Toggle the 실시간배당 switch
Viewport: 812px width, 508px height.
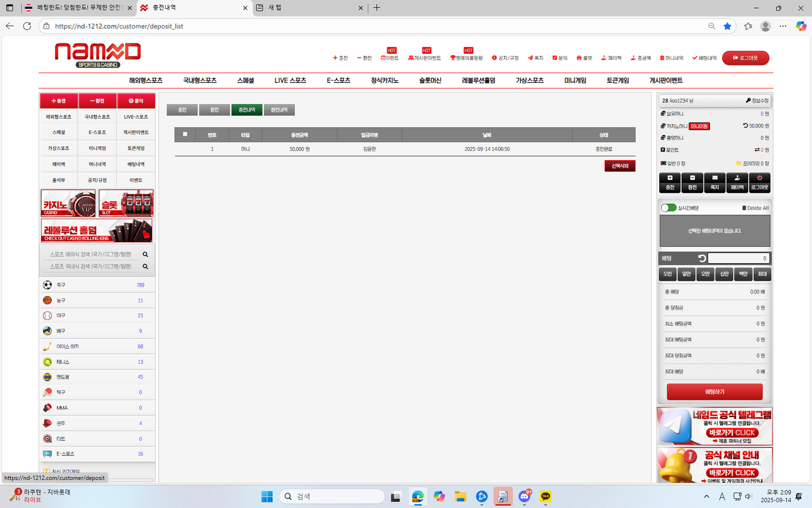(668, 208)
